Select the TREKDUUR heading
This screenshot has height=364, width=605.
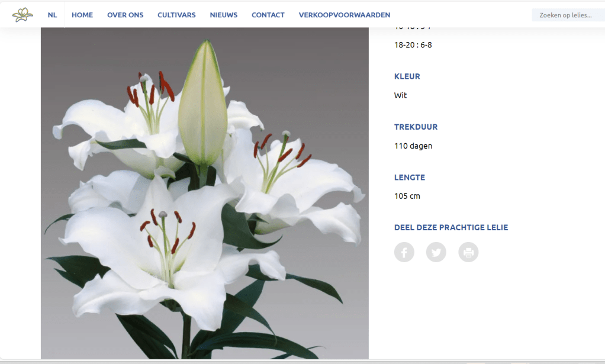[416, 127]
